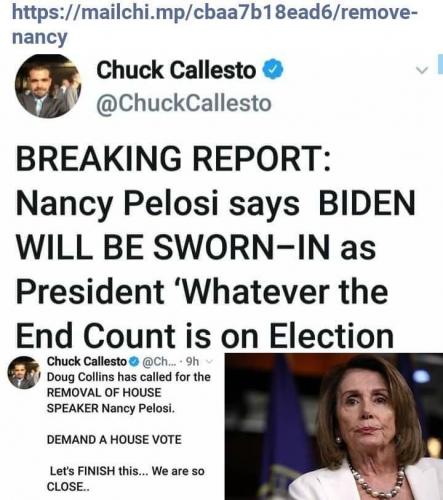Click Chuck Callesto's large profile picture
Viewport: 443px width, 500px height.
[x=48, y=86]
